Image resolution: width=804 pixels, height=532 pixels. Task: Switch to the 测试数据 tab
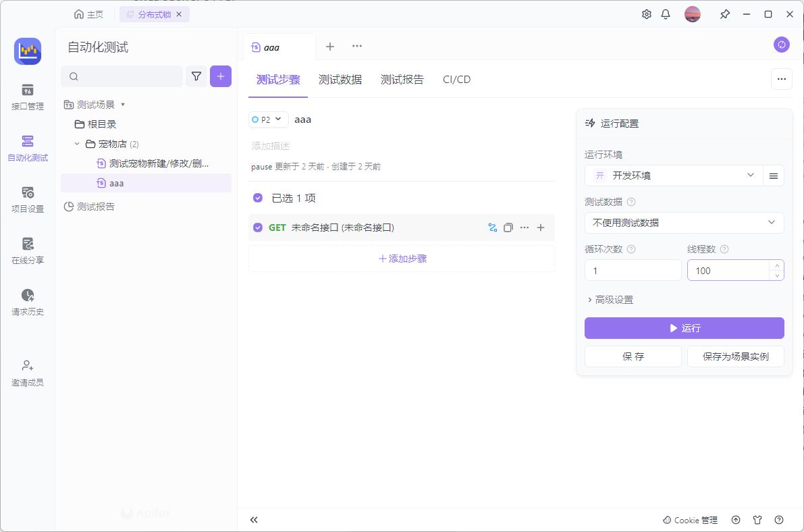[340, 80]
